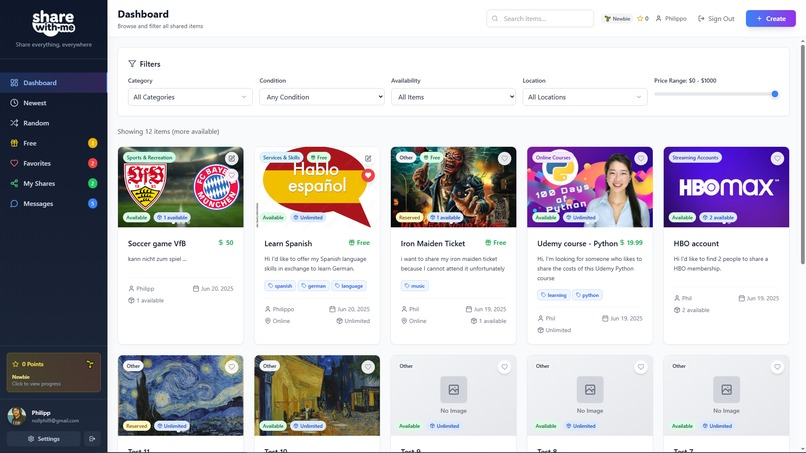
Task: Open Settings at sidebar bottom
Action: [x=44, y=439]
